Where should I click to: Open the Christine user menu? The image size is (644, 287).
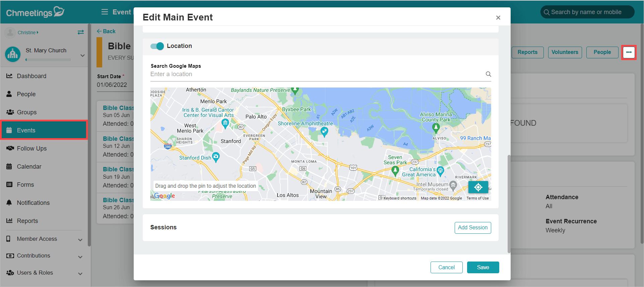(28, 33)
